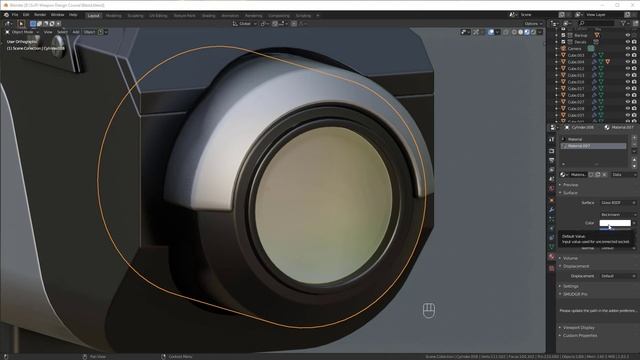Screen dimensions: 640x360
Task: Open the Help menu
Action: point(73,15)
